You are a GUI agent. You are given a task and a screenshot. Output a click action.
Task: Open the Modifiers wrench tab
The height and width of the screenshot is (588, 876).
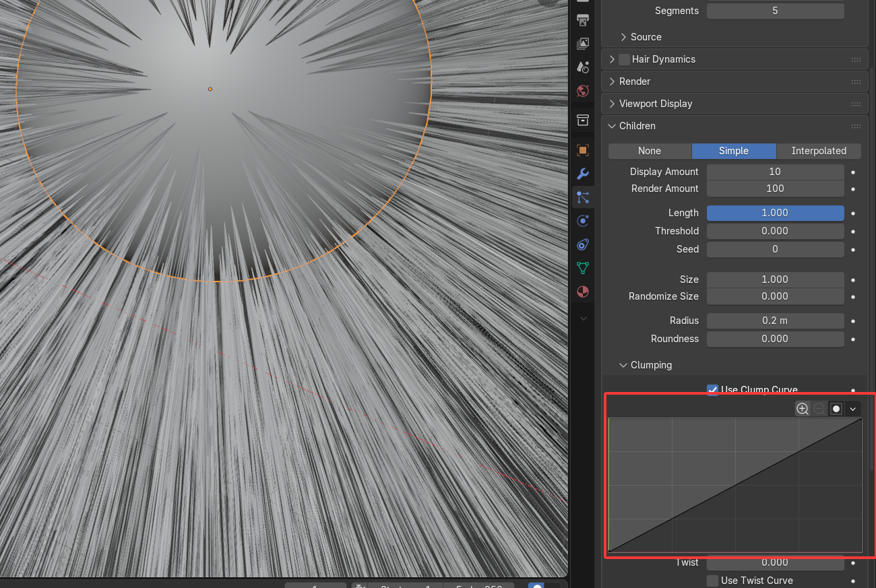point(583,174)
